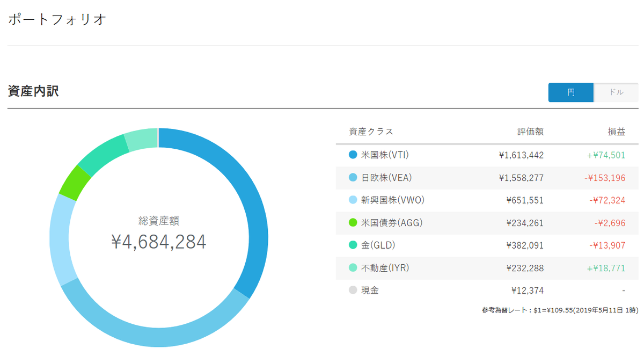Click the VTI profit +¥74,501
The height and width of the screenshot is (363, 644).
click(606, 155)
